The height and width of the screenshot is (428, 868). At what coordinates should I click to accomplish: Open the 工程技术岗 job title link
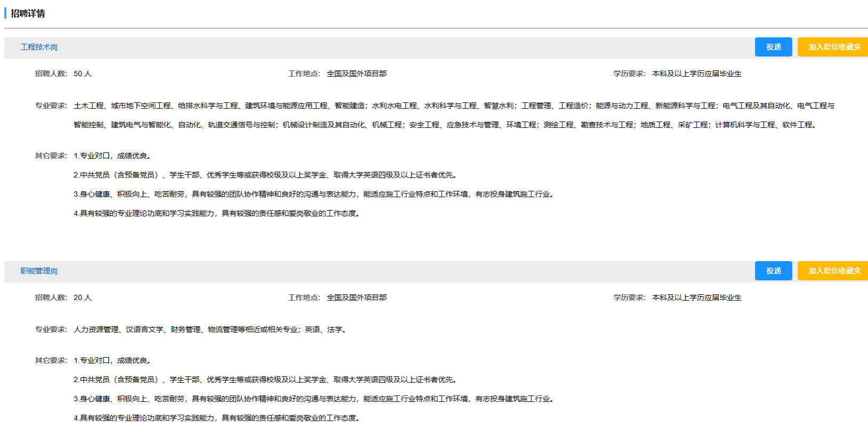coord(39,47)
